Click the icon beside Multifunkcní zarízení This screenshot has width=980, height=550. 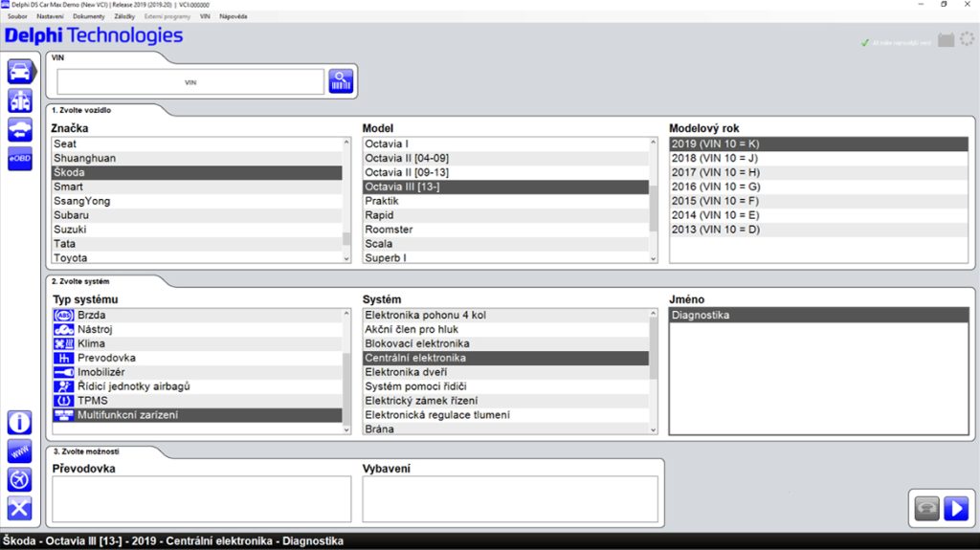[63, 415]
